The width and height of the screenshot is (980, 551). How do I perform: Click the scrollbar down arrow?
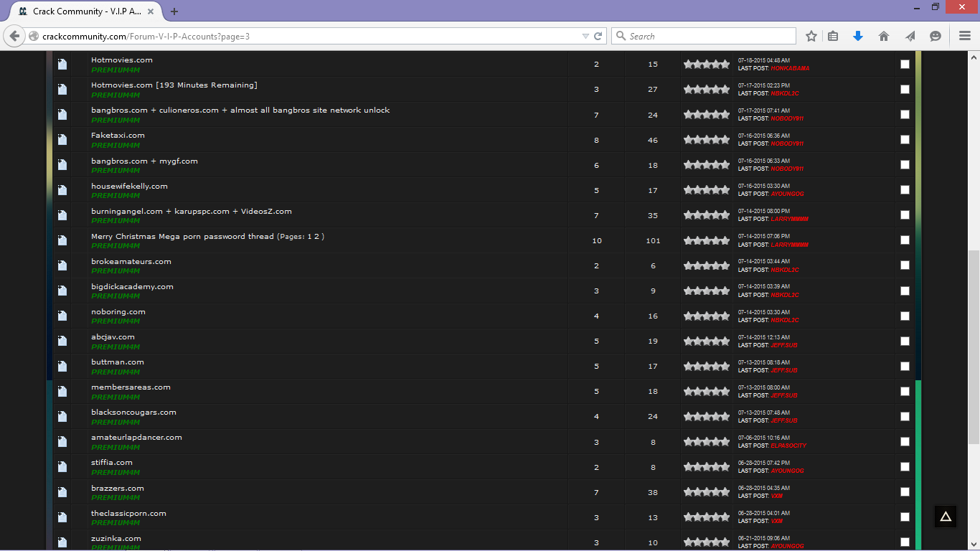click(974, 545)
